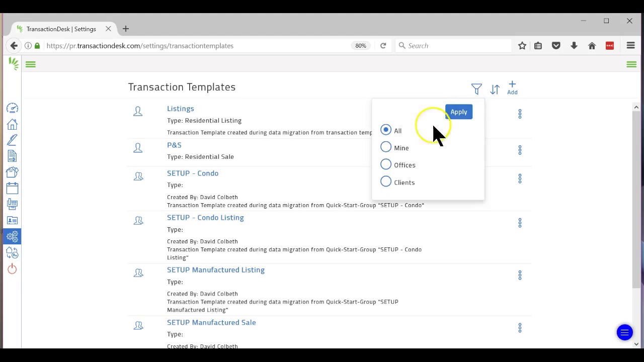This screenshot has width=644, height=362.
Task: Open the SETUP - Condo template link
Action: 193,173
